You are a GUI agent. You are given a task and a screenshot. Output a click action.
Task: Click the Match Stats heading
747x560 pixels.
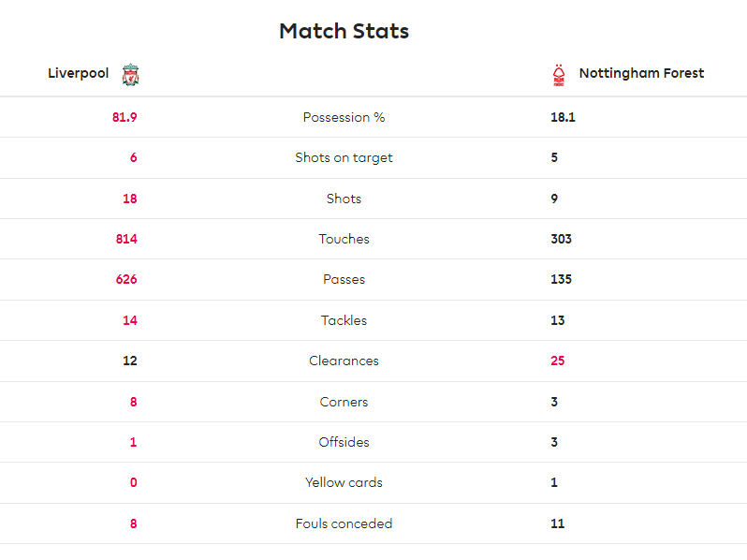pos(344,31)
